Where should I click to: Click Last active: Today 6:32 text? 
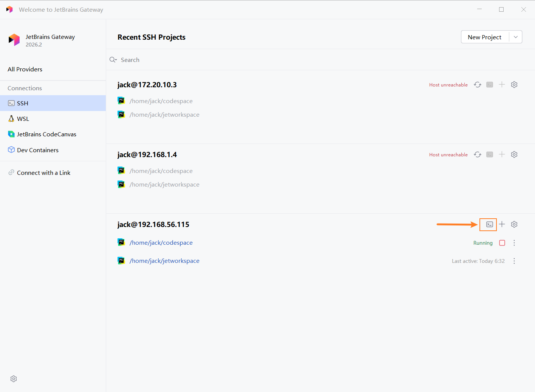(478, 261)
